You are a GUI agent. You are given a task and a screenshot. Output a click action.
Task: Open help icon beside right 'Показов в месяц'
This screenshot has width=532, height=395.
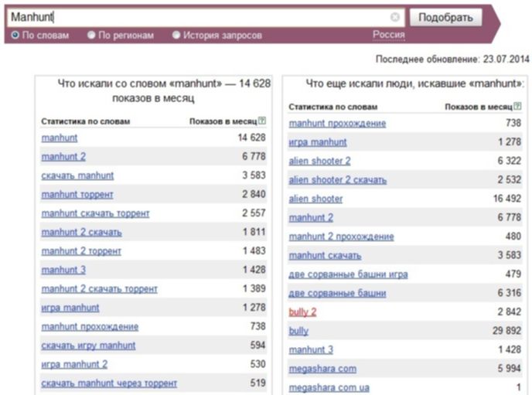517,106
